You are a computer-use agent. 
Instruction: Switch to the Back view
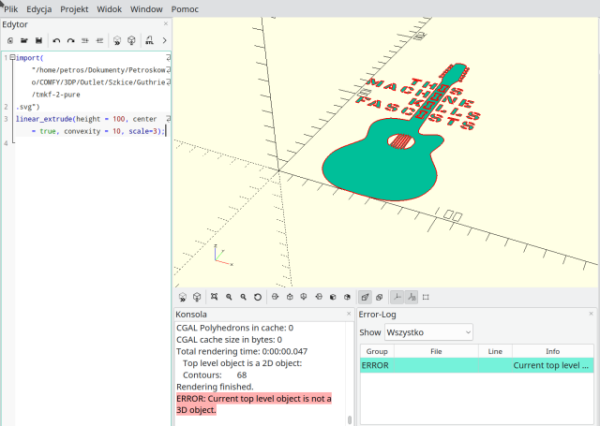coord(347,297)
